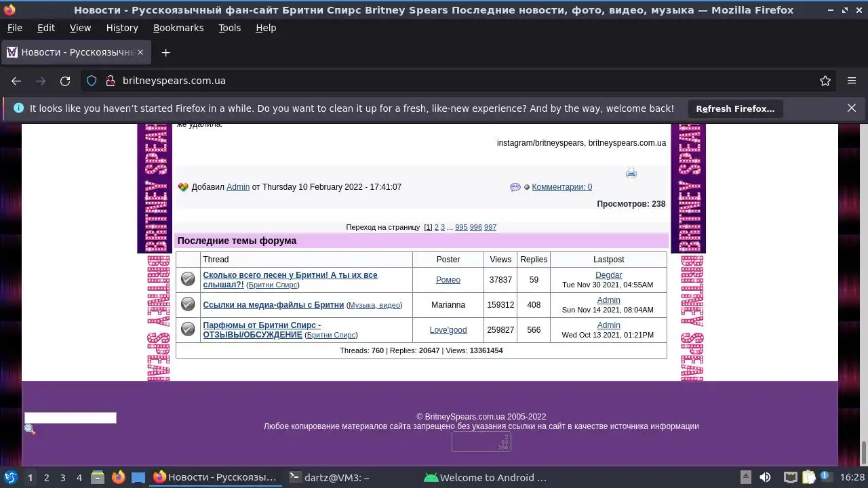868x488 pixels.
Task: Go to page 3 of news
Action: [x=443, y=228]
